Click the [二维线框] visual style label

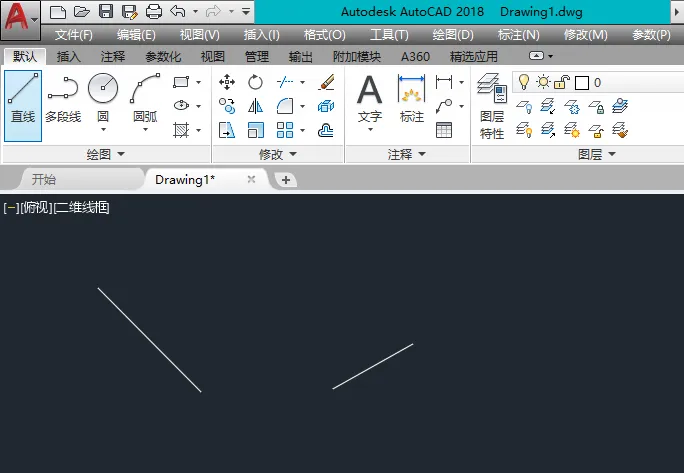click(81, 207)
